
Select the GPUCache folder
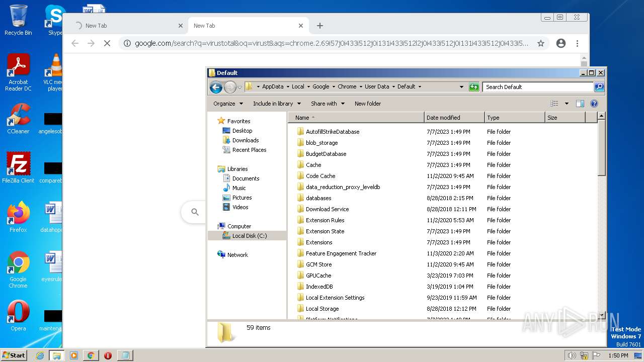coord(318,276)
